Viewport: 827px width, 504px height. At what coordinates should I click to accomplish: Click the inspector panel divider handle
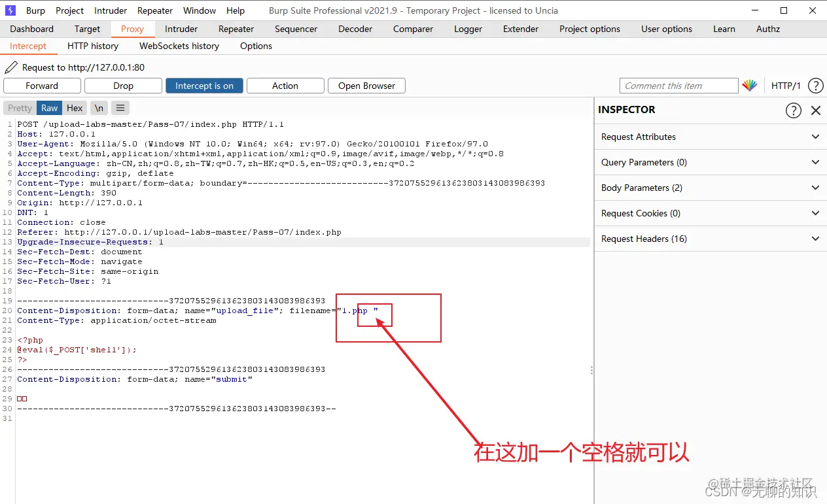tap(591, 370)
